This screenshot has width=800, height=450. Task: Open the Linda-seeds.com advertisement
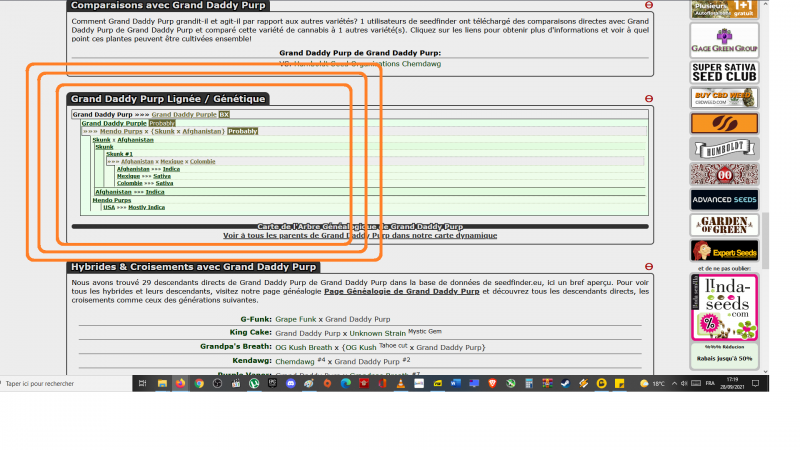pos(723,306)
